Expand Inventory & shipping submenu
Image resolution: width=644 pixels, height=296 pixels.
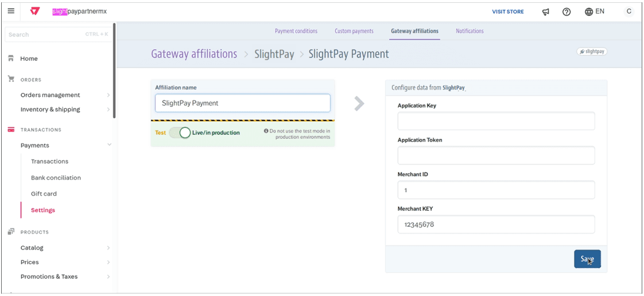click(x=108, y=110)
